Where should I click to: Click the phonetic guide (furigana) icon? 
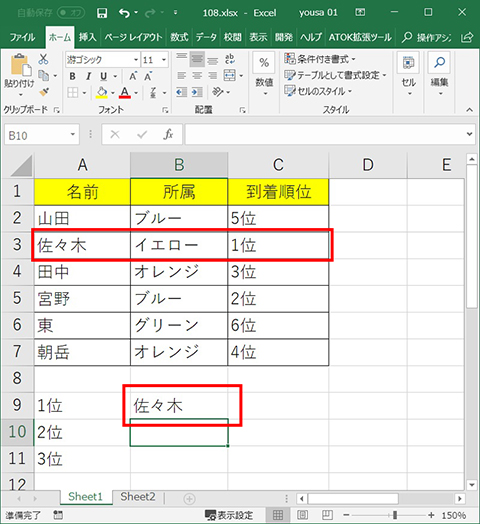153,92
